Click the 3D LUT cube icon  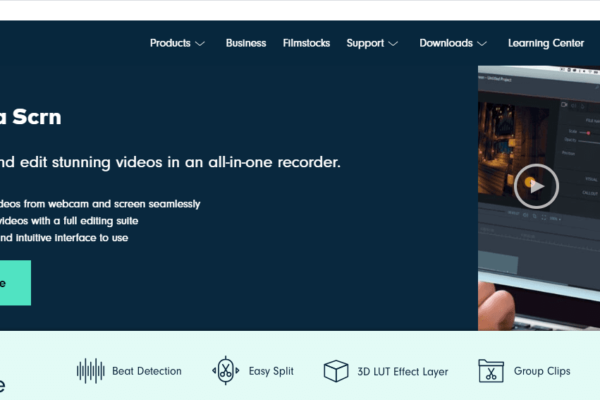(x=336, y=371)
